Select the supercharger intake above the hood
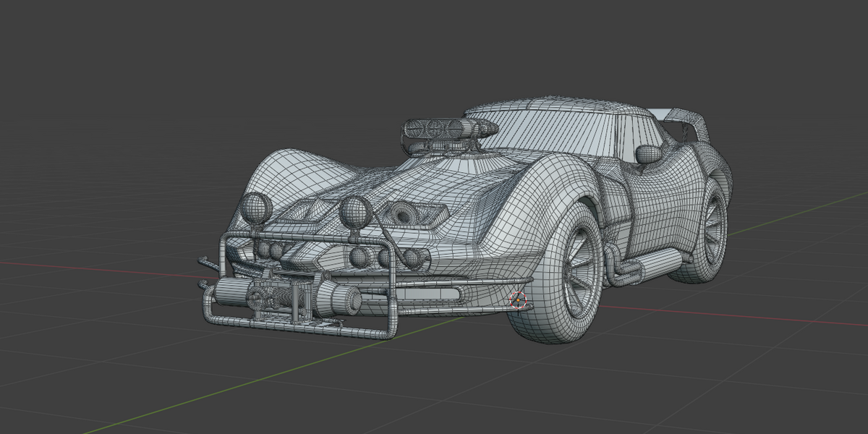 tap(447, 131)
